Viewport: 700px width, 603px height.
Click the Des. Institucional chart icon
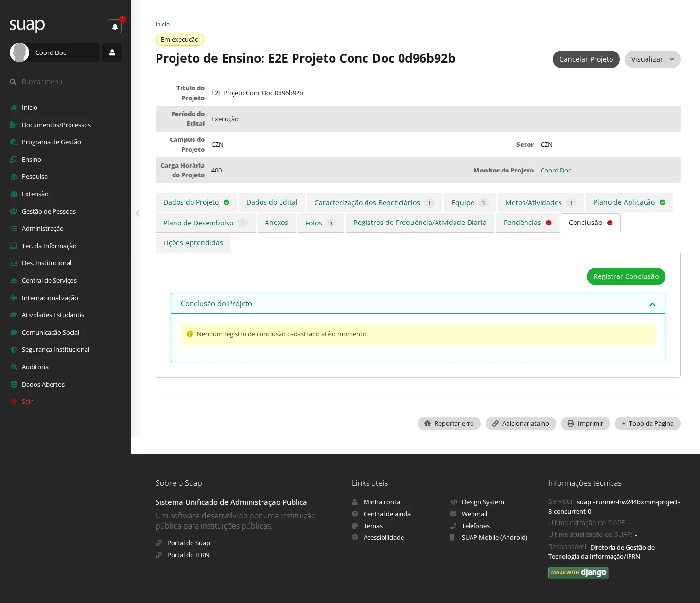(14, 263)
